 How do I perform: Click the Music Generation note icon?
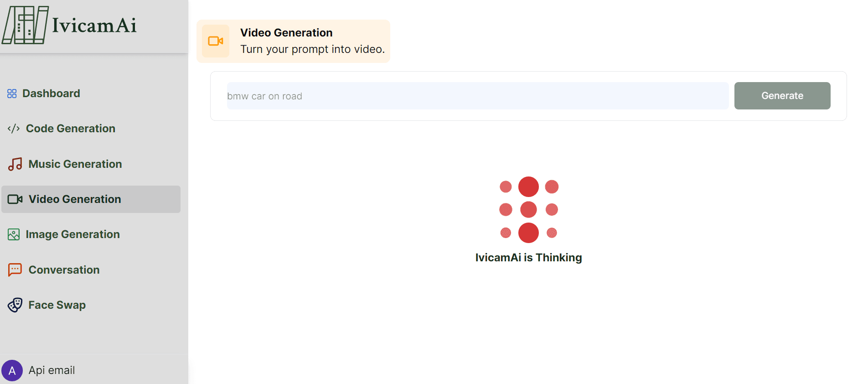(x=15, y=164)
